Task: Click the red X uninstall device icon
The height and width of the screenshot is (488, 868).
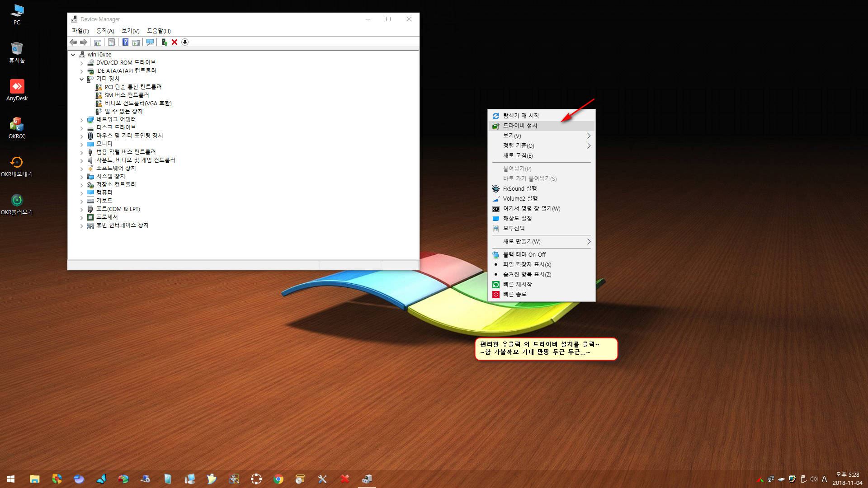Action: click(x=175, y=42)
